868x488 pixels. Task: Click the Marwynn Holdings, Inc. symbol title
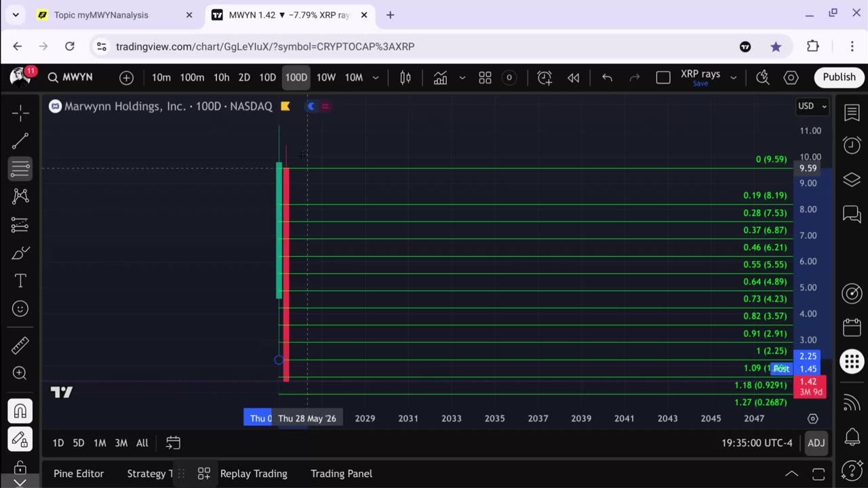click(125, 106)
